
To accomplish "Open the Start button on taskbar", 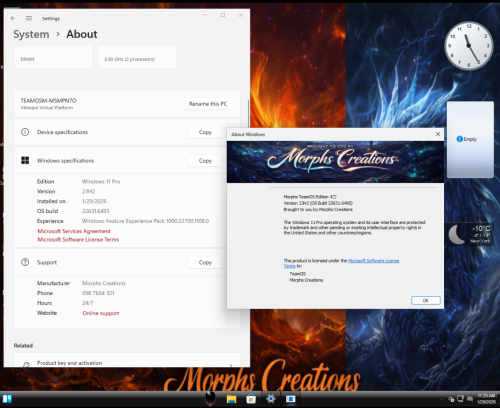I will click(x=7, y=399).
